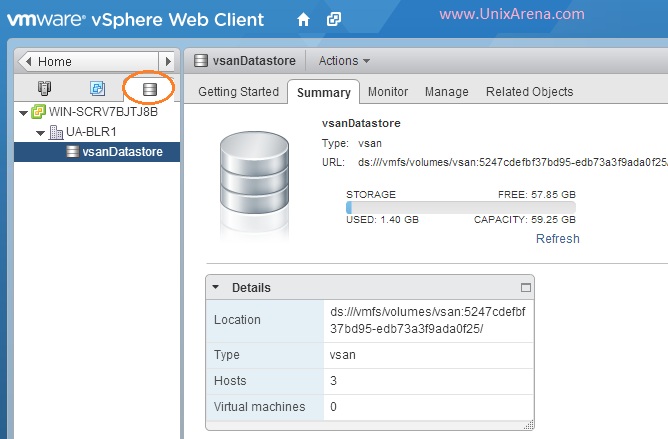The image size is (668, 439).
Task: Go to the Home page icon
Action: click(303, 19)
